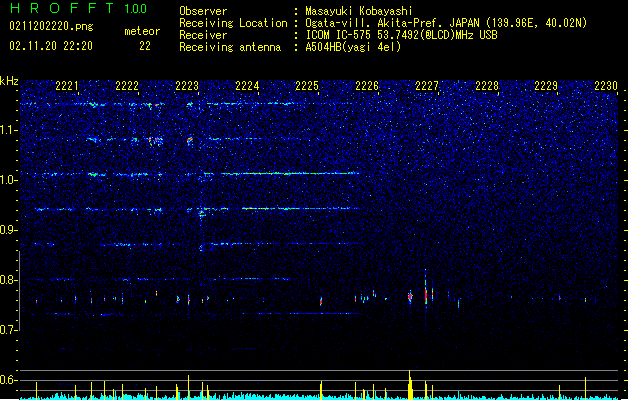Click the Observer label
The width and height of the screenshot is (629, 400).
(203, 11)
